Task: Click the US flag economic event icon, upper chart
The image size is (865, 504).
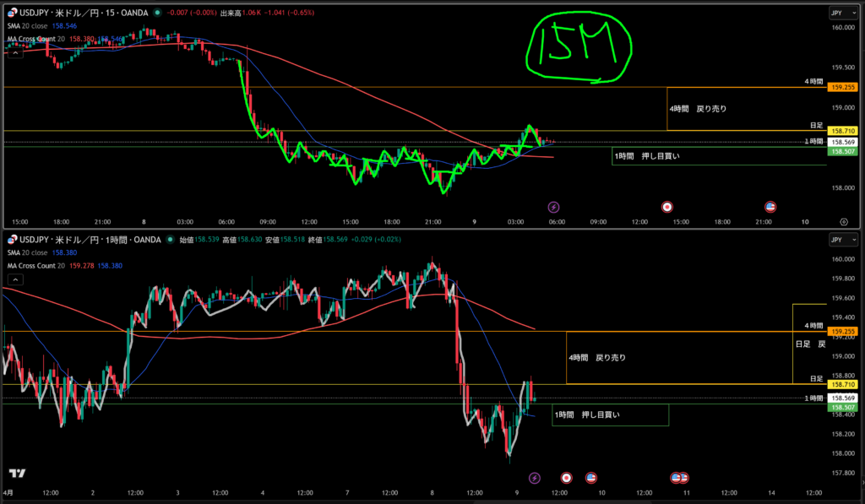Action: [x=770, y=206]
